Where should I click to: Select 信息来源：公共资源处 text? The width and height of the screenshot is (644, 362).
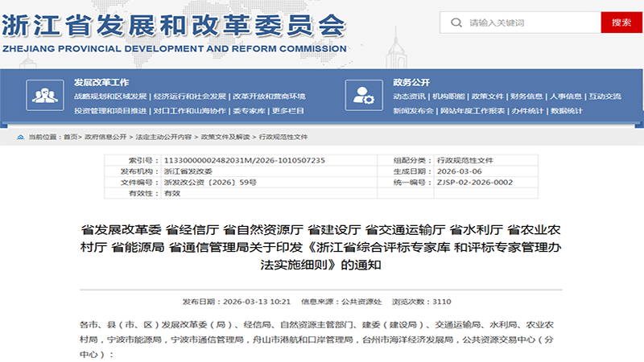coord(341,302)
